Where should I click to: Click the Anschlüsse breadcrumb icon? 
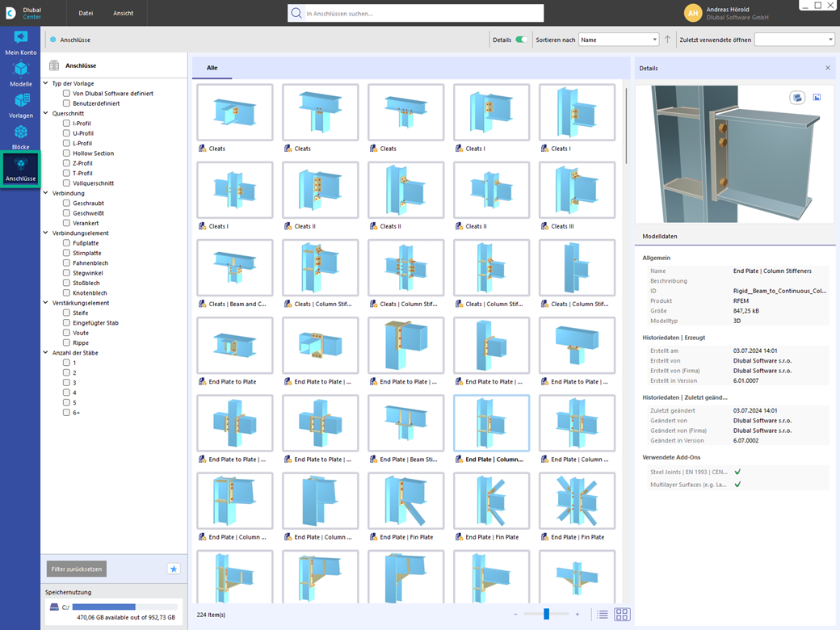(x=53, y=40)
